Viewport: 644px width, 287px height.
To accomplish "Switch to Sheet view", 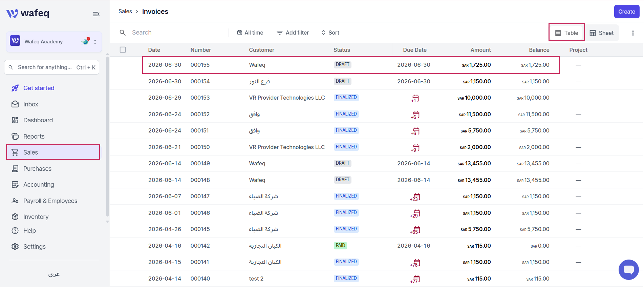I will tap(602, 33).
